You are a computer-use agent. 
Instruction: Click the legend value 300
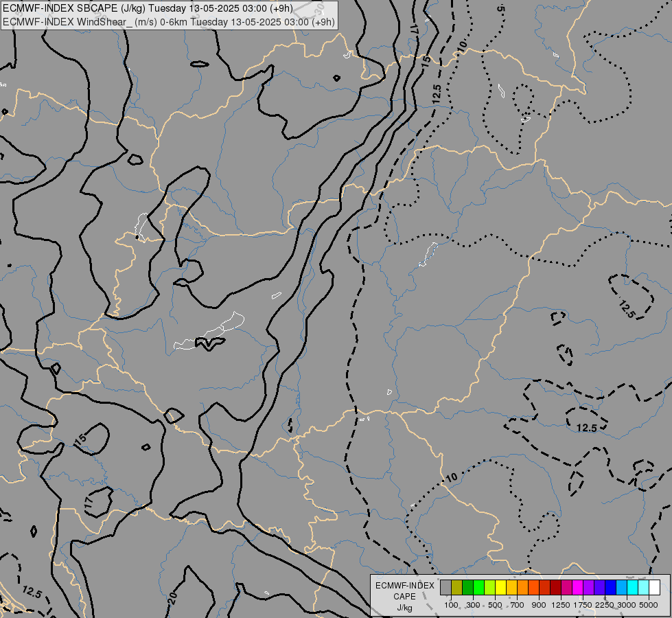(x=473, y=605)
